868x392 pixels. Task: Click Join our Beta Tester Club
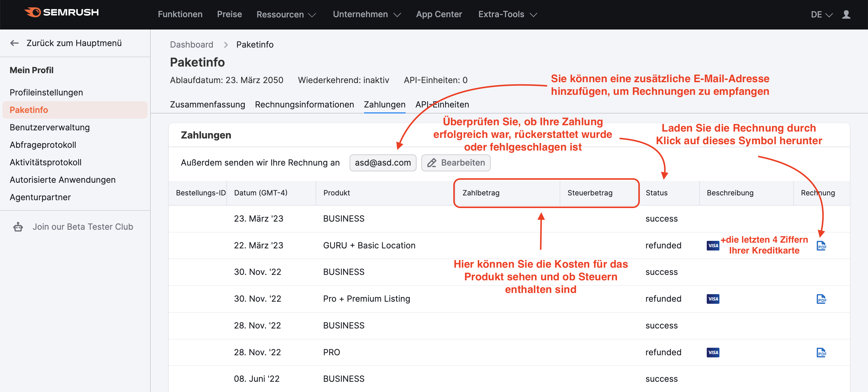coord(83,227)
